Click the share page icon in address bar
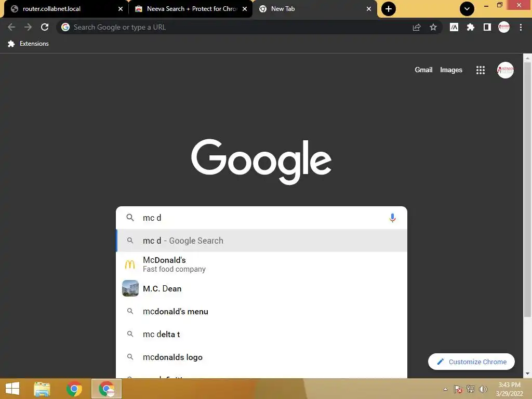This screenshot has height=399, width=532. [417, 27]
